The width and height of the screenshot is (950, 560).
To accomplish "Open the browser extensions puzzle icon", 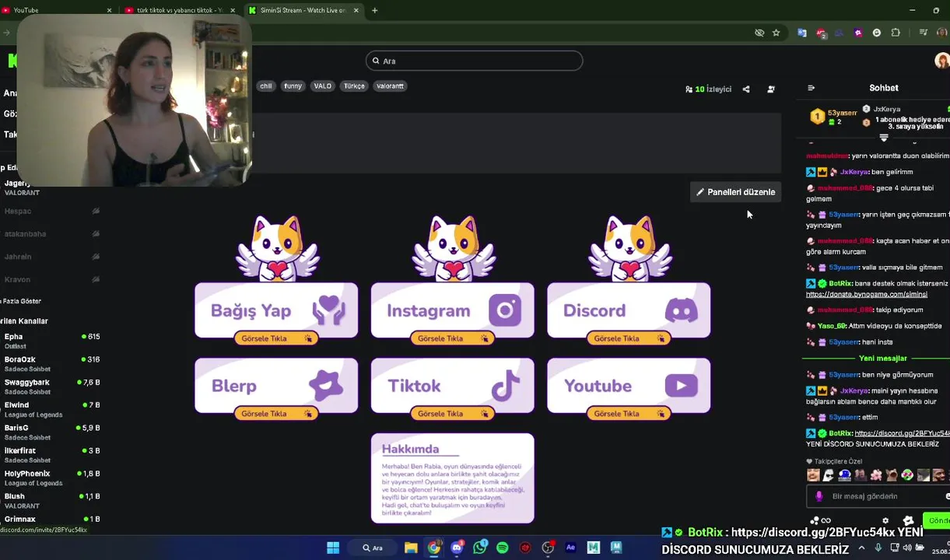I will click(x=896, y=33).
